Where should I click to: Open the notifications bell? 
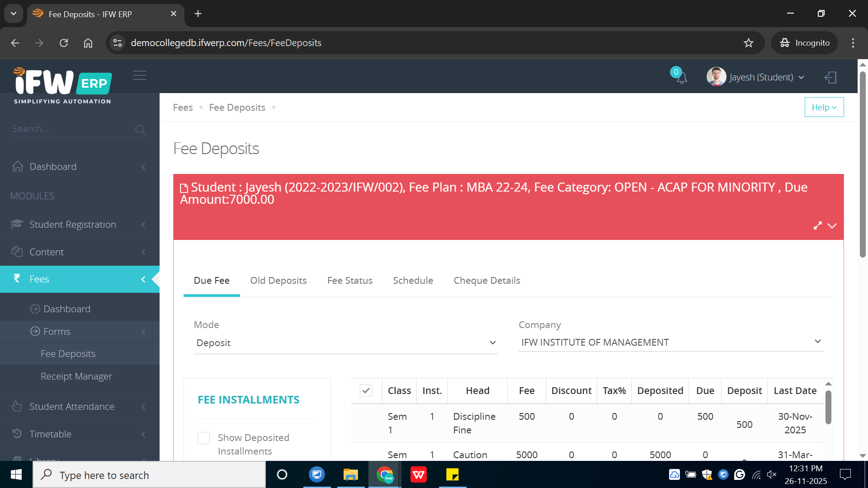pyautogui.click(x=681, y=77)
